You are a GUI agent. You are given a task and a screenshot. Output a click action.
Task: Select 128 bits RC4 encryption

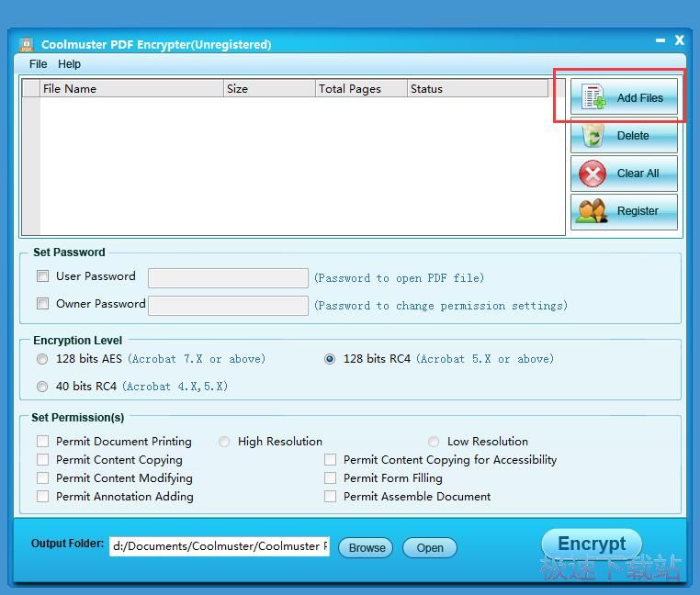330,359
